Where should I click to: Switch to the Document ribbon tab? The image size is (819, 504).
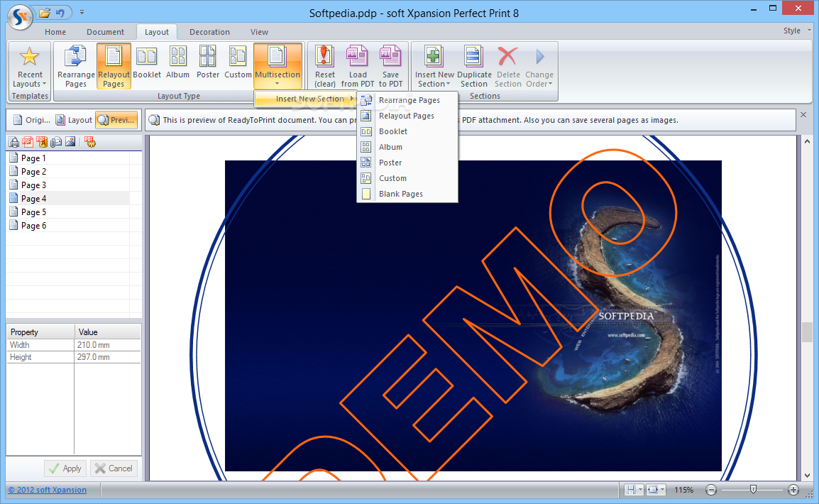[105, 32]
